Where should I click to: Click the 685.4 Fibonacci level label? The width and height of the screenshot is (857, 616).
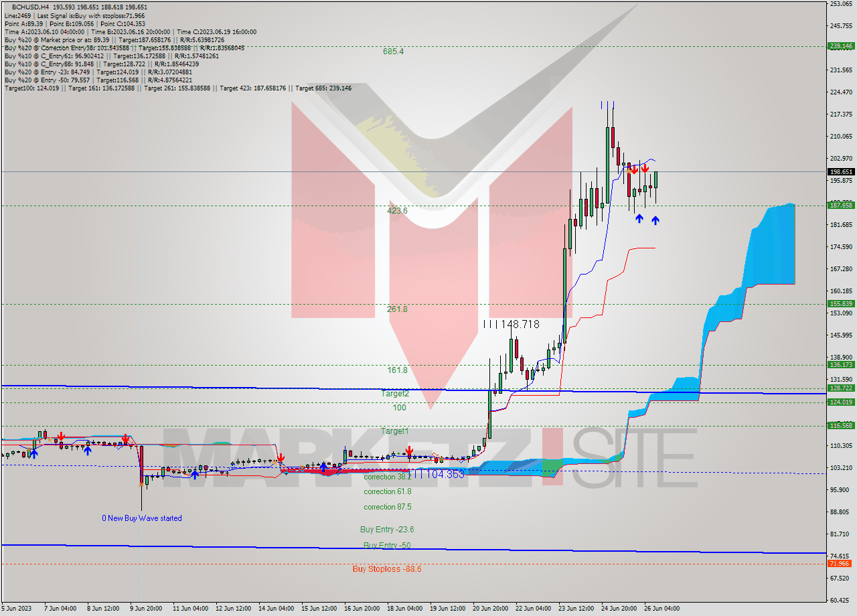(394, 52)
